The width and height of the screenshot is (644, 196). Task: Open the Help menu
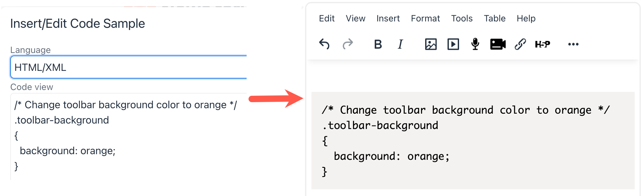526,19
